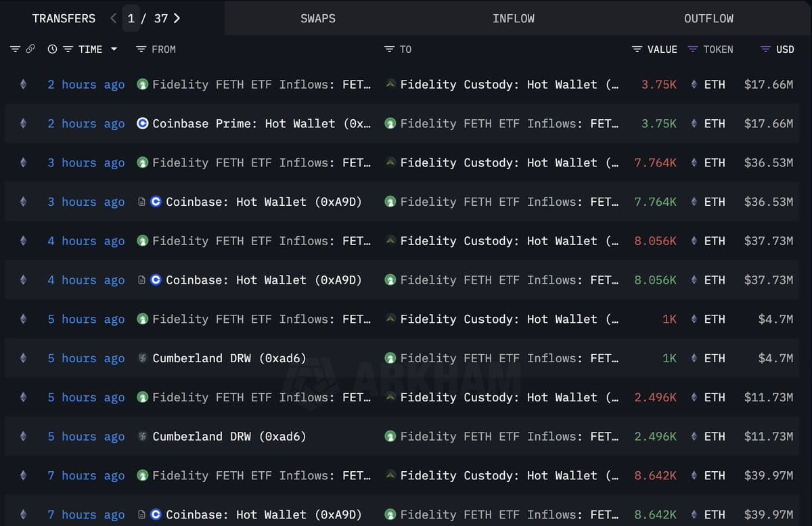
Task: Click the page number 1 input field
Action: [x=131, y=18]
